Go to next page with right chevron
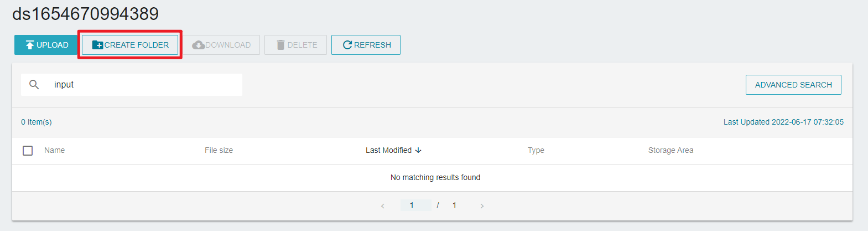Screen dimensions: 868x231 coord(482,206)
